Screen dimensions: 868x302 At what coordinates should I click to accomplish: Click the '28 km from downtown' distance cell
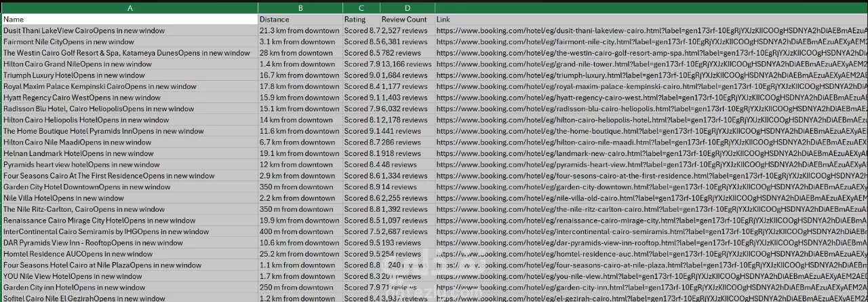[300, 53]
